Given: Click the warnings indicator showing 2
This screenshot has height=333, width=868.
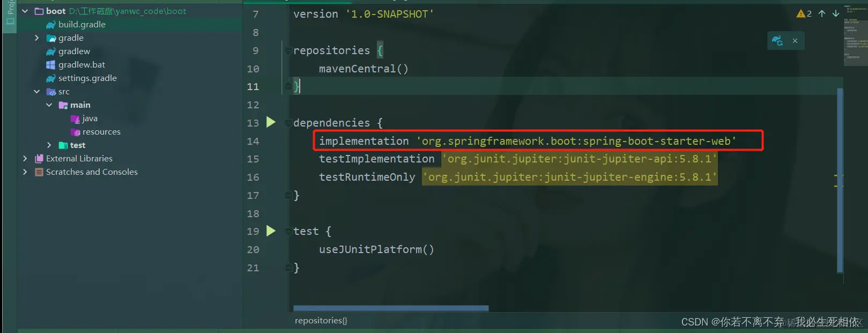Looking at the screenshot, I should 804,14.
